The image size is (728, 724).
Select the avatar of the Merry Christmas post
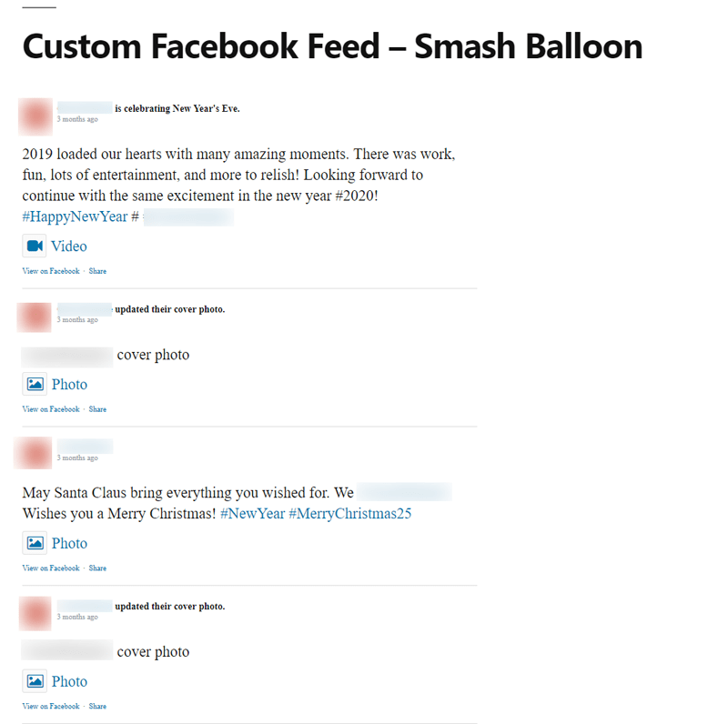click(35, 453)
